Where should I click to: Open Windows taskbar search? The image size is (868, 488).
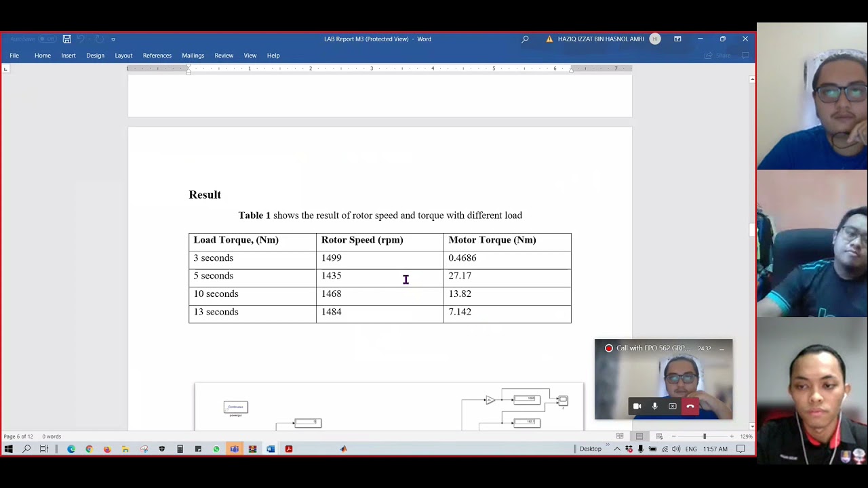(x=26, y=449)
